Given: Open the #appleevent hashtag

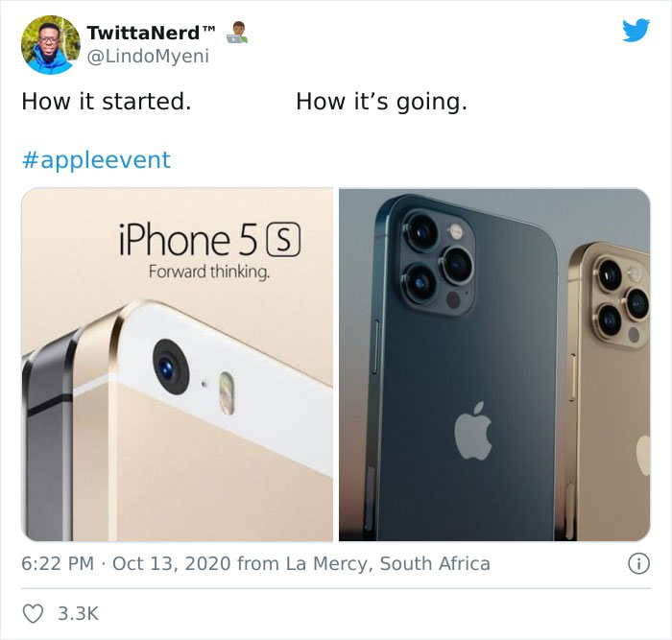Looking at the screenshot, I should 96,159.
